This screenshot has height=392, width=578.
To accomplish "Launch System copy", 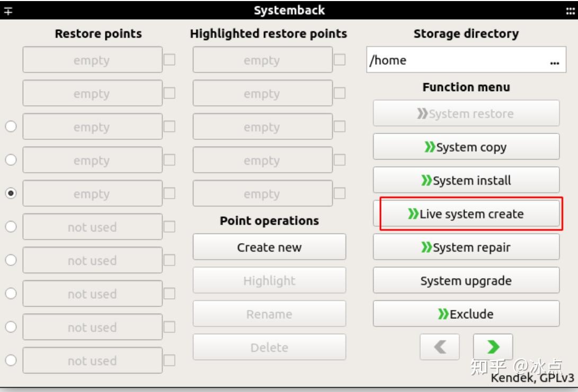I will 466,147.
